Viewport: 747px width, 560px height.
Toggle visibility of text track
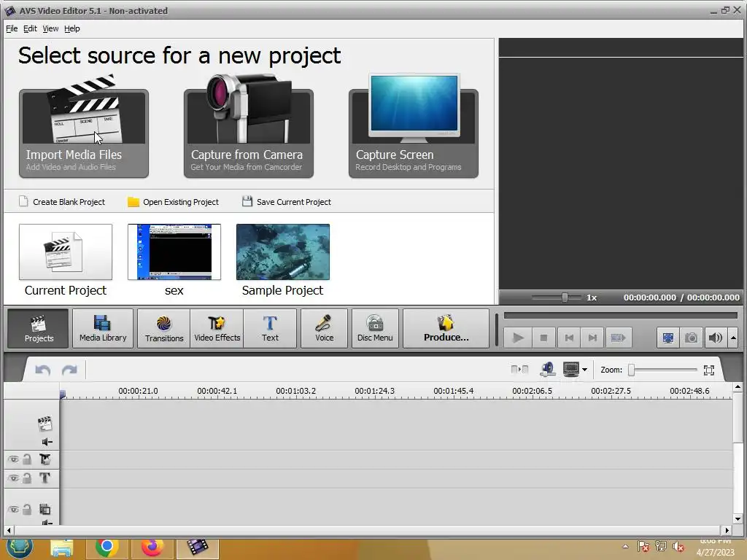pos(13,478)
